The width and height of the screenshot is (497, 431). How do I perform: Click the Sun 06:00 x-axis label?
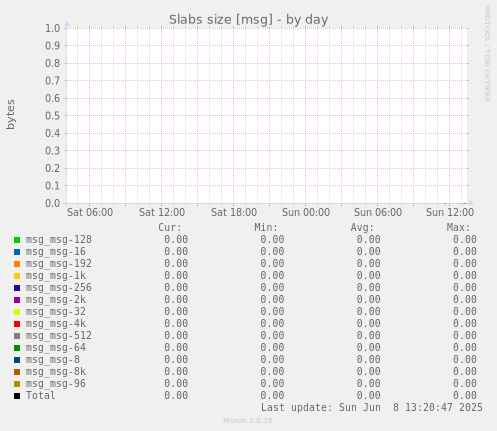[378, 212]
